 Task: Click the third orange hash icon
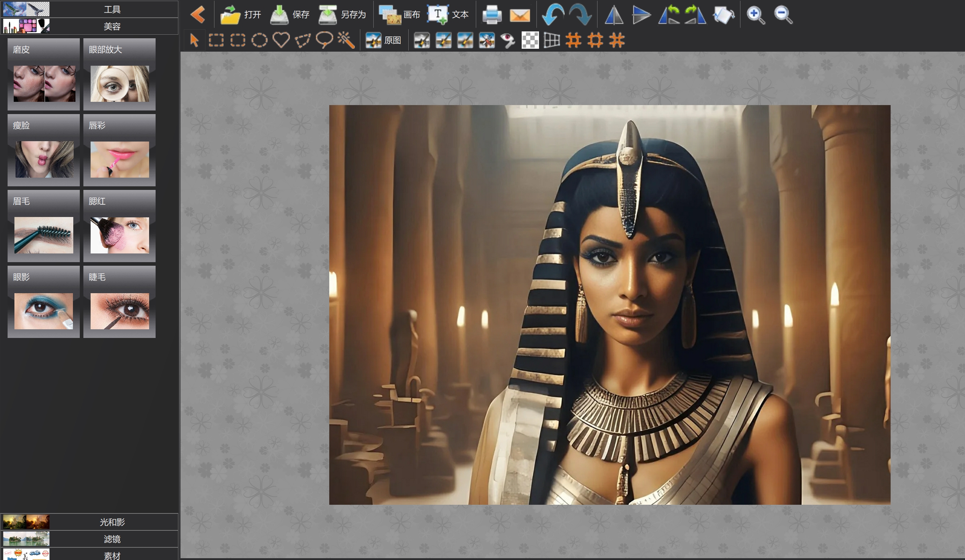tap(617, 40)
